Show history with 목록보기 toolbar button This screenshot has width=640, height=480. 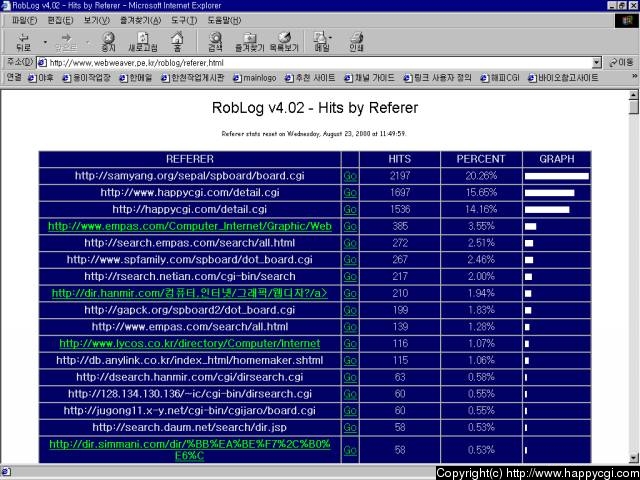click(284, 42)
